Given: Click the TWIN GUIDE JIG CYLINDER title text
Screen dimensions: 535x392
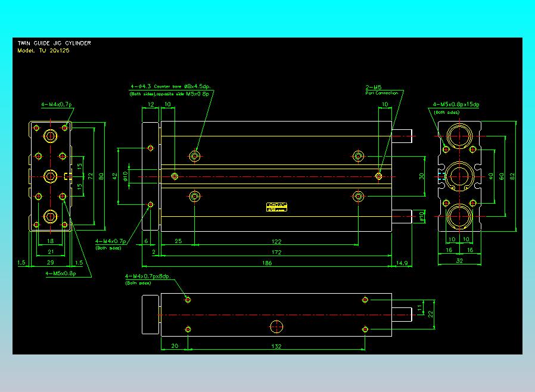Looking at the screenshot, I should (54, 43).
